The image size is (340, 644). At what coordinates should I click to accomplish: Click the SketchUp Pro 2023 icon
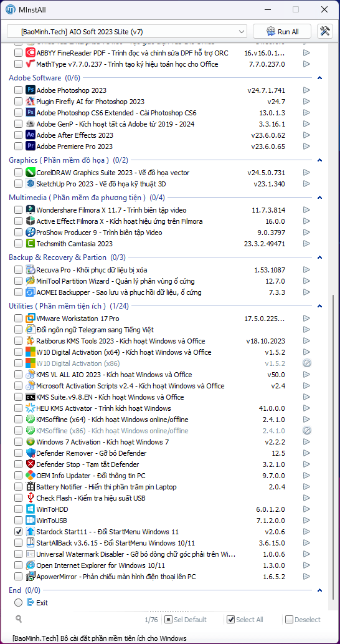point(31,183)
